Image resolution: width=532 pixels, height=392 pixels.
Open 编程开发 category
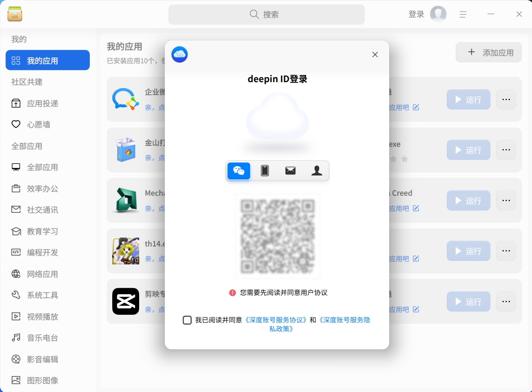[x=48, y=252]
